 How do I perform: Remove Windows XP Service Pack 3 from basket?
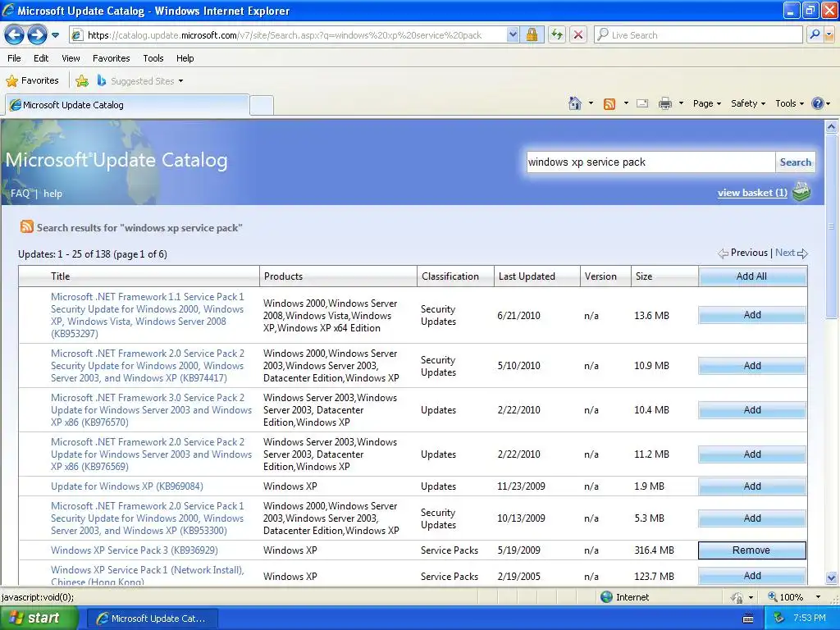[751, 550]
